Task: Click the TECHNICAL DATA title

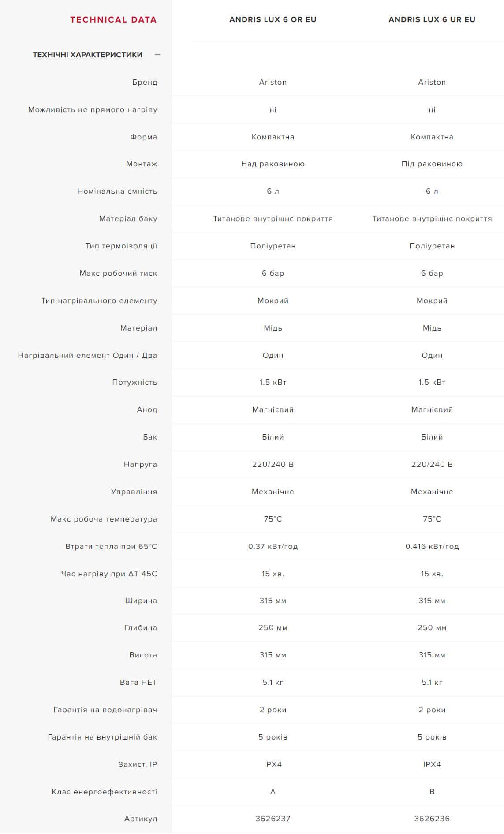Action: coord(113,19)
